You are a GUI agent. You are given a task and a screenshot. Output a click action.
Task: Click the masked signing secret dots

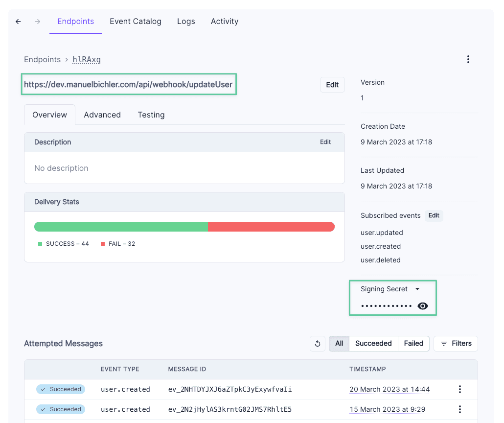[387, 306]
